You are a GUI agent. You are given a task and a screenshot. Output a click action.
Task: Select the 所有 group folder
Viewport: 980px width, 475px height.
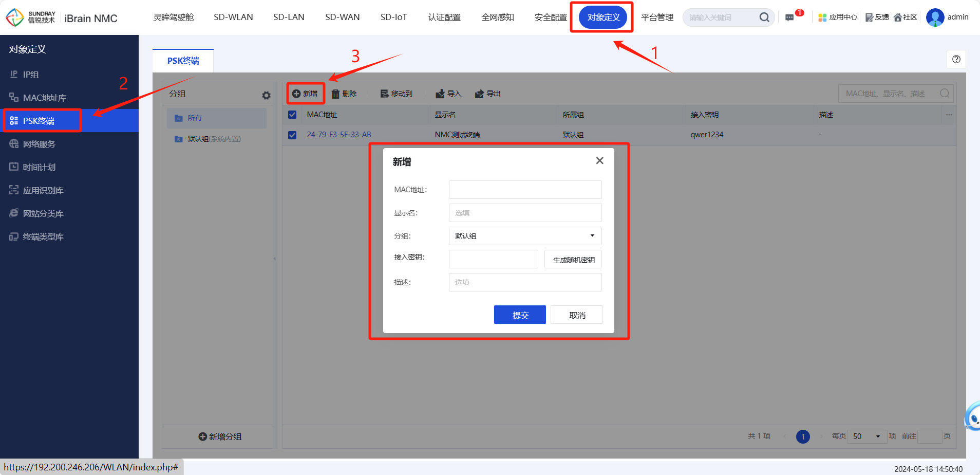point(217,118)
